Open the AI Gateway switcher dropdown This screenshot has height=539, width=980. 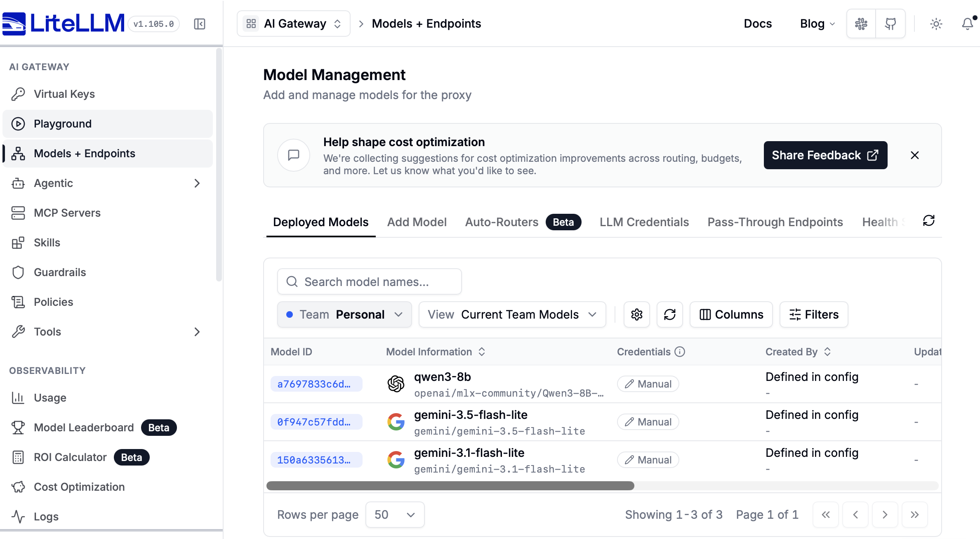[x=294, y=24]
